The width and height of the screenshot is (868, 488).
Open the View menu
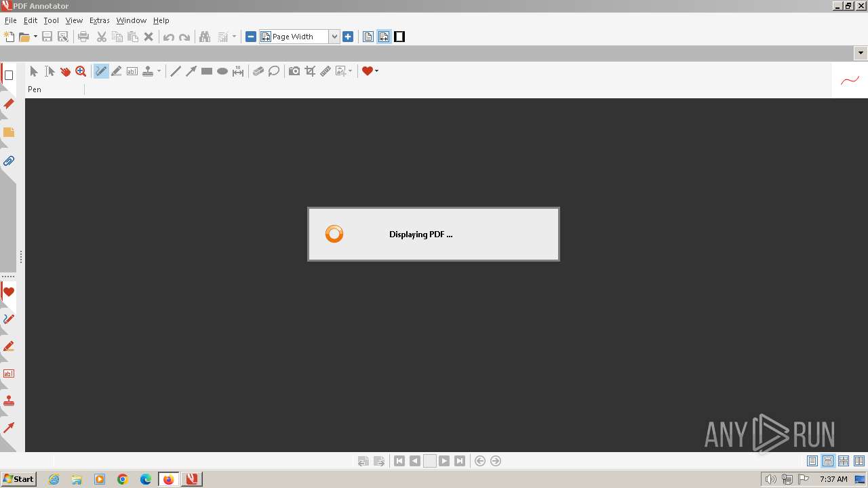point(74,20)
